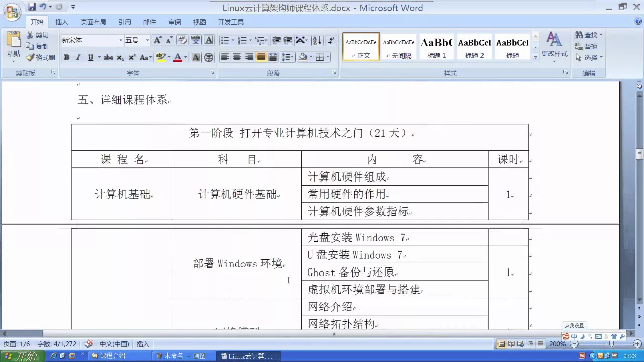Expand the styles gallery More arrow
This screenshot has width=644, height=362.
coord(536,57)
